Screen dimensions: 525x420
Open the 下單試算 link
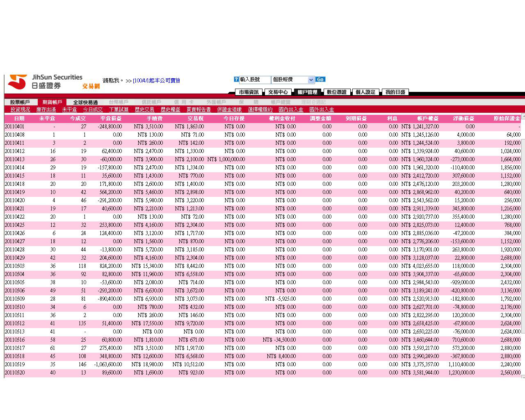[119, 110]
